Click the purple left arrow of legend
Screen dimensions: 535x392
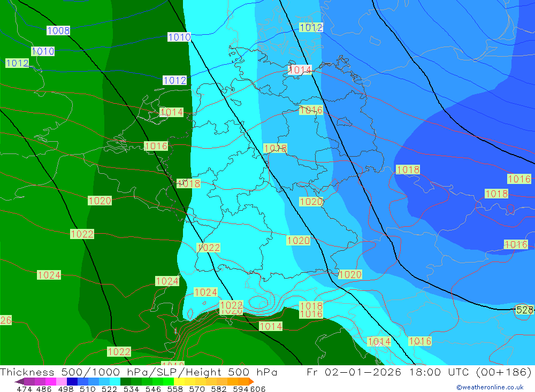(19, 381)
